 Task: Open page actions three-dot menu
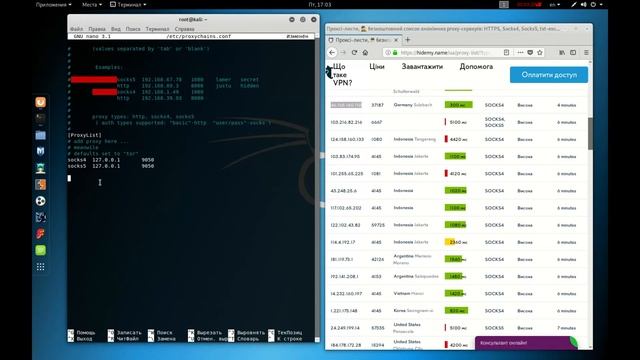[x=520, y=52]
